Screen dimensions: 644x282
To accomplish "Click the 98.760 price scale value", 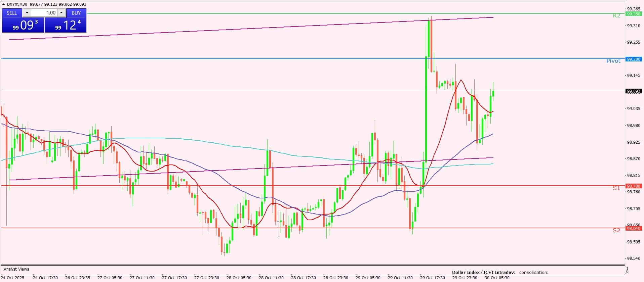I will [x=634, y=192].
